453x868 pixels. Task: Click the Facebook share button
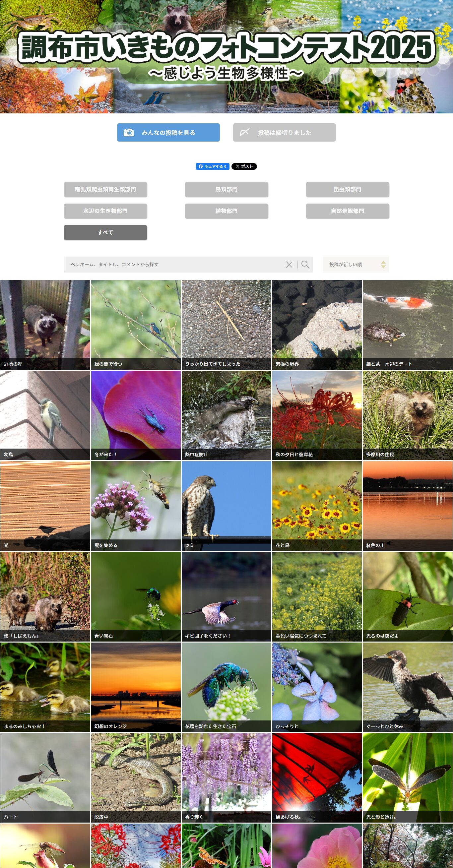pyautogui.click(x=212, y=166)
